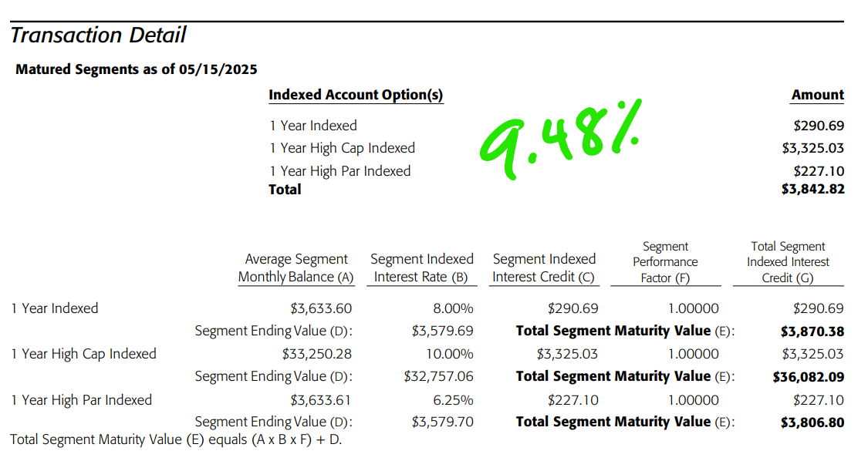868x461 pixels.
Task: Click 1 Year High Cap Indexed in the summary
Action: point(342,148)
